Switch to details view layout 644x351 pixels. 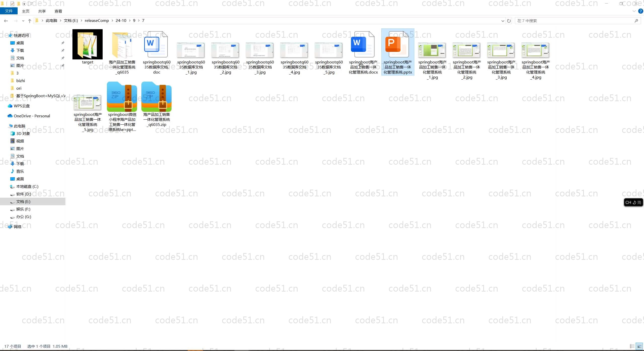coord(632,346)
